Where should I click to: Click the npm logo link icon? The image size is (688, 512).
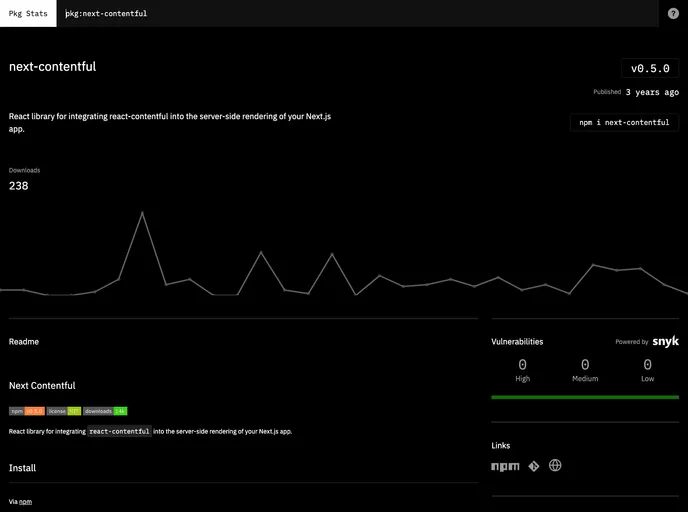coord(505,466)
